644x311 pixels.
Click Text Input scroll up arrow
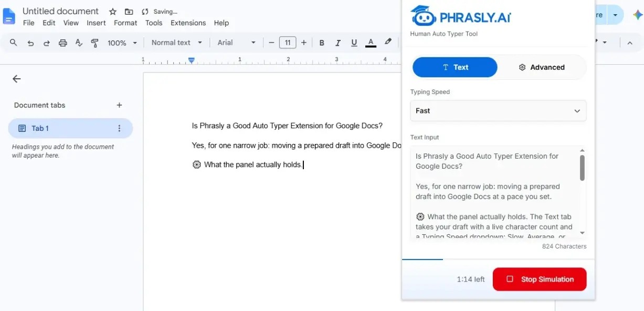[x=582, y=150]
